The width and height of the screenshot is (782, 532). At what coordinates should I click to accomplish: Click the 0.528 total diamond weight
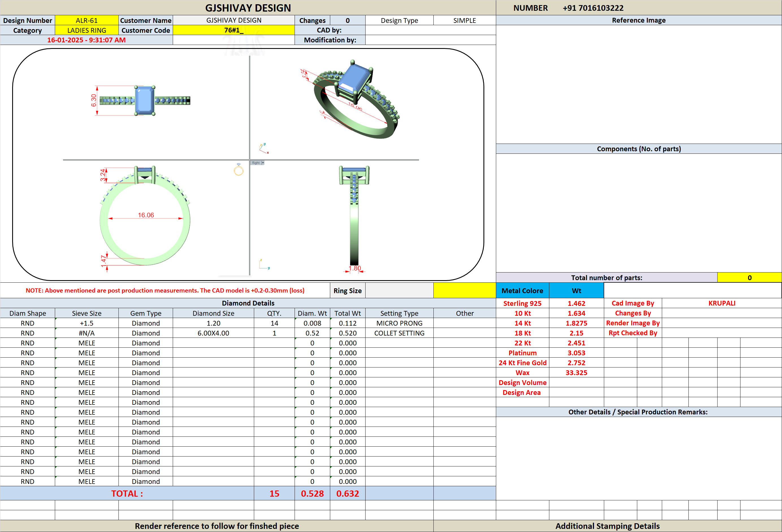pos(312,493)
